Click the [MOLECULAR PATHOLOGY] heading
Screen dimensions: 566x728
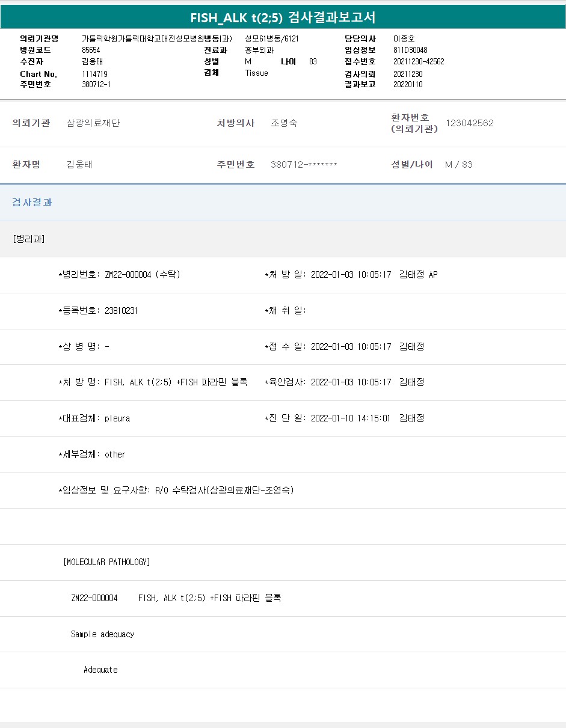click(106, 562)
